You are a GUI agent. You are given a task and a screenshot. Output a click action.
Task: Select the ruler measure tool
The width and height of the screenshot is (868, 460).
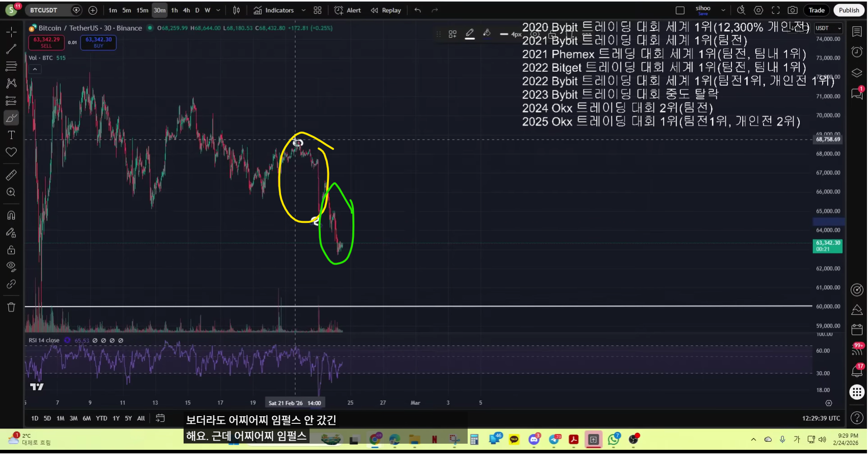[11, 175]
